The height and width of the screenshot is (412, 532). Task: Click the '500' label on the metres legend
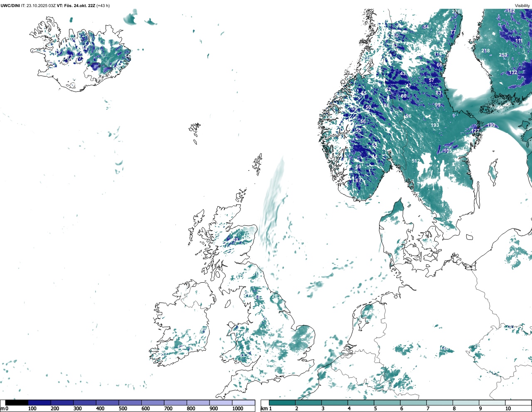point(123,409)
